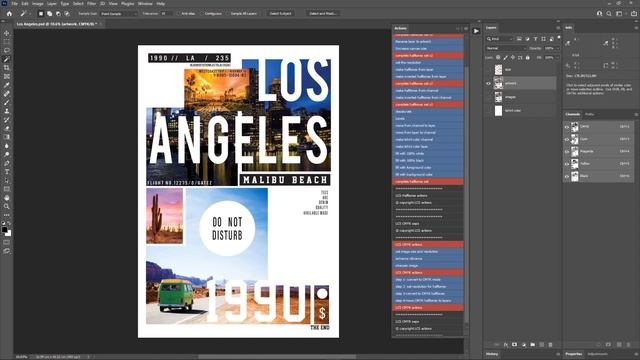Click the Tolerance input field
Image resolution: width=640 pixels, height=360 pixels.
coord(166,13)
